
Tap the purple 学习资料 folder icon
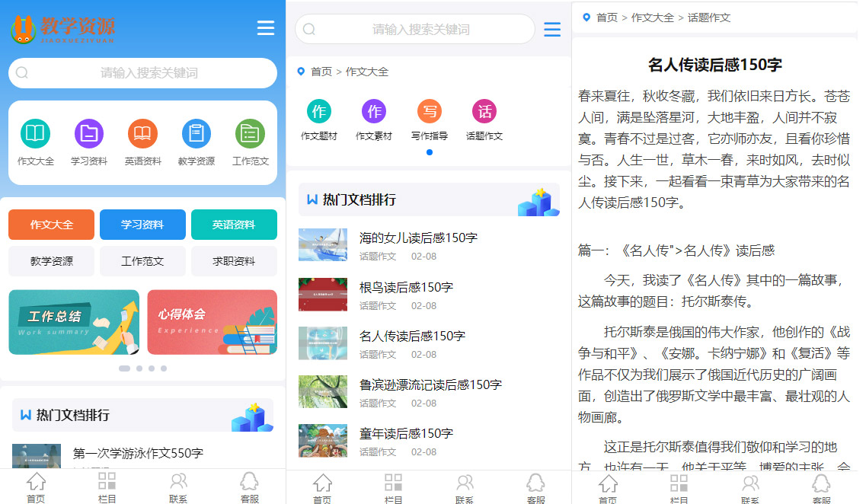tap(89, 134)
